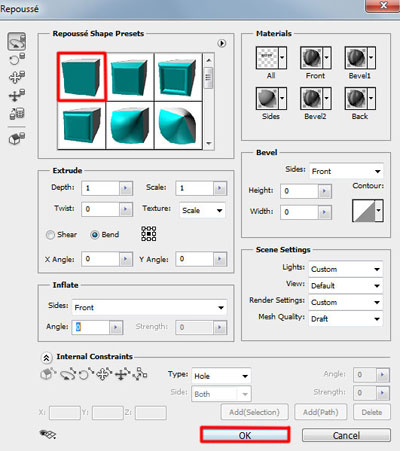Image resolution: width=400 pixels, height=451 pixels.
Task: Choose the first plain extrude preset thumbnail
Action: (x=82, y=77)
